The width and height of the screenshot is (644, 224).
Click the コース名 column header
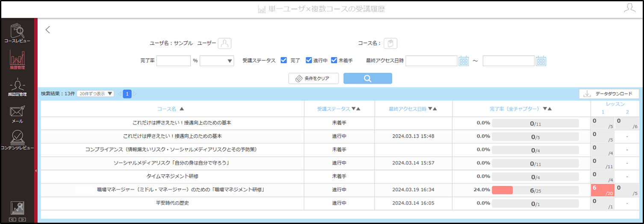167,109
